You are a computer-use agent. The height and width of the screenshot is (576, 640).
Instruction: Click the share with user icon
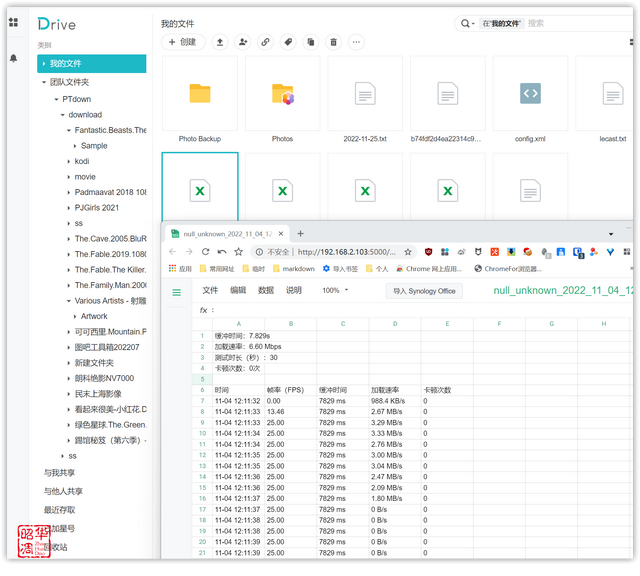[x=243, y=42]
